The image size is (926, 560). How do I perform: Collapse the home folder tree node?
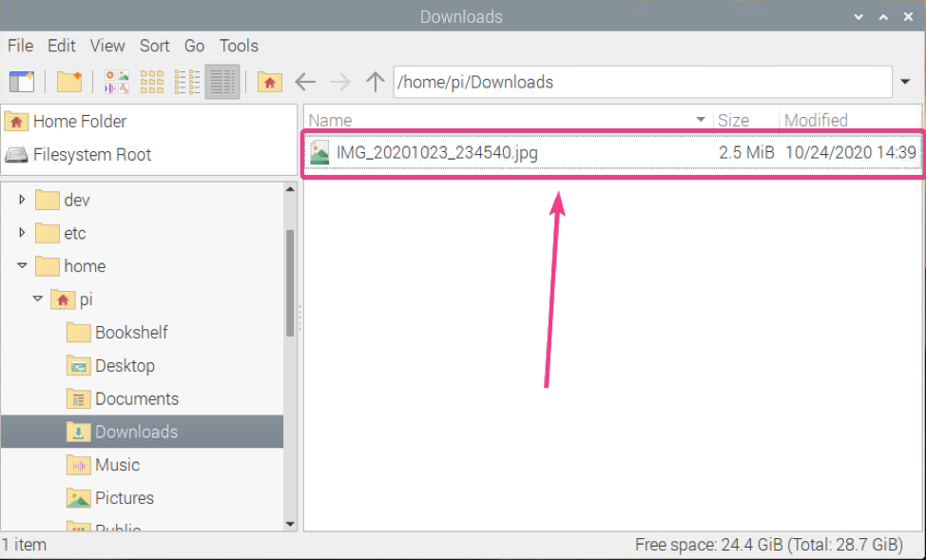pos(22,266)
